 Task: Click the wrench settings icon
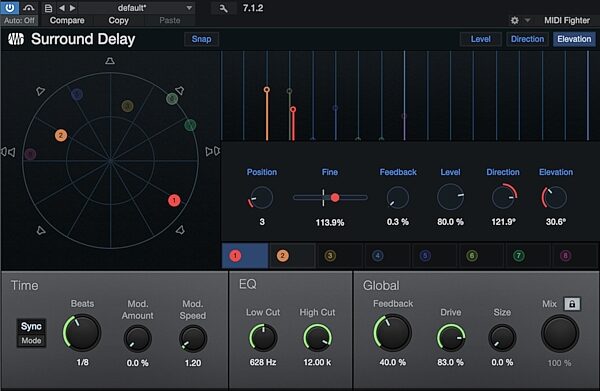[223, 8]
